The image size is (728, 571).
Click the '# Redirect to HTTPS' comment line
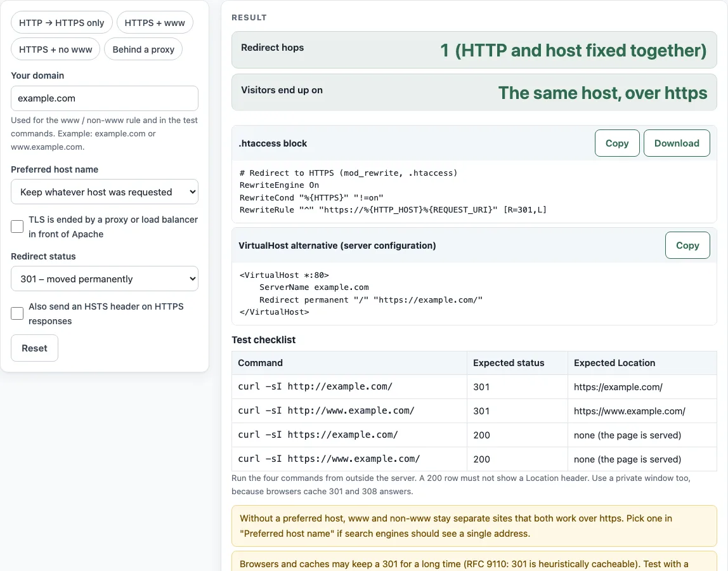pyautogui.click(x=348, y=173)
